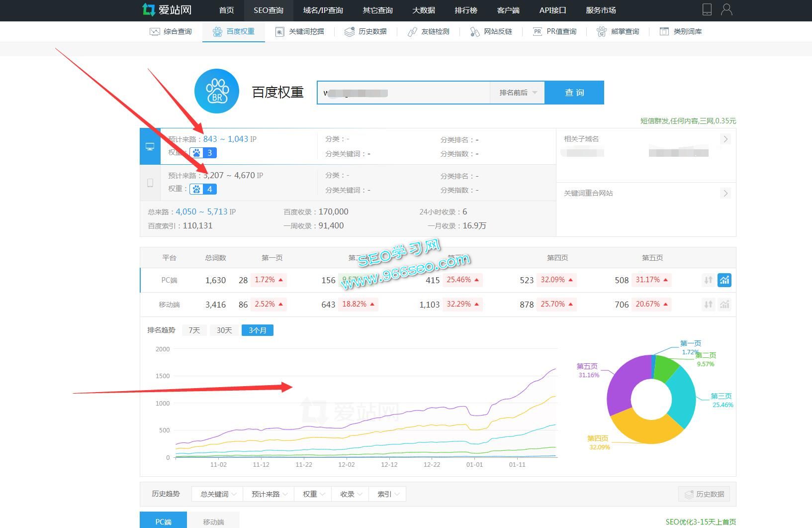Expand the 相关子域名 arrow

[725, 139]
